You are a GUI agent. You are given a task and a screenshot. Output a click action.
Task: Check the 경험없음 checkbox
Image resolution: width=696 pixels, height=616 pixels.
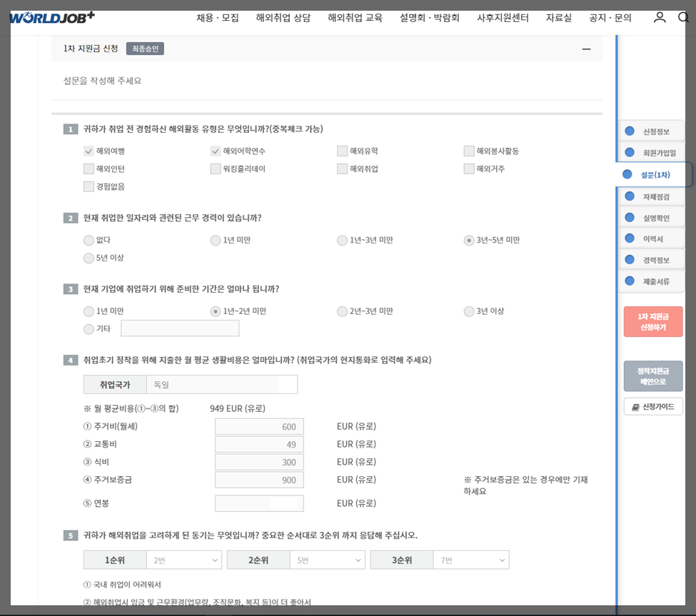point(89,186)
